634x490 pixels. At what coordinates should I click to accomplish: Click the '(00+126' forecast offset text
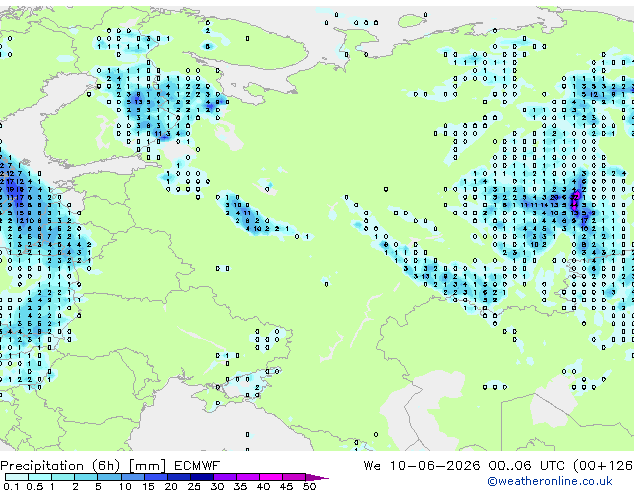coord(603,466)
